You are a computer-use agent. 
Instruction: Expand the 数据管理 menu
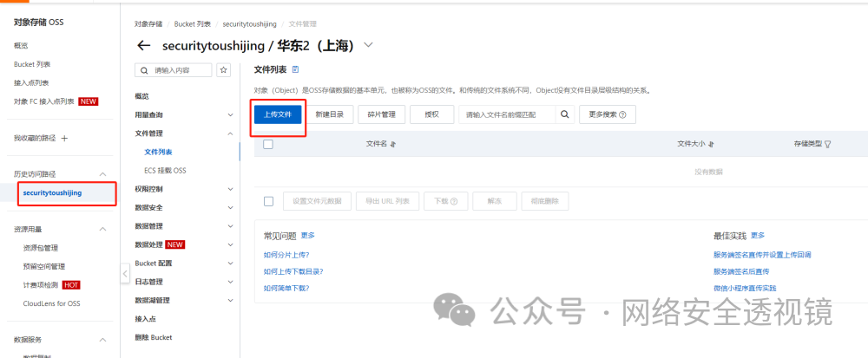[x=231, y=226]
